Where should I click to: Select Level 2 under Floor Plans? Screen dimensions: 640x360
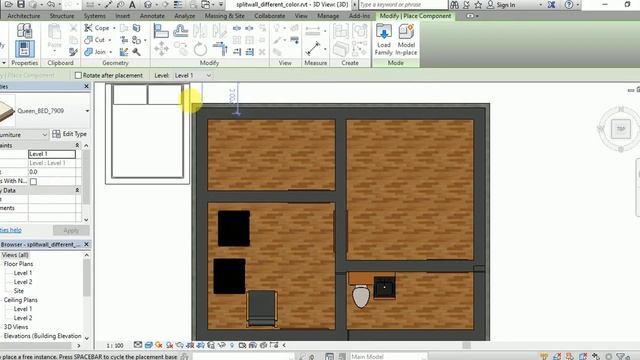[x=23, y=282]
